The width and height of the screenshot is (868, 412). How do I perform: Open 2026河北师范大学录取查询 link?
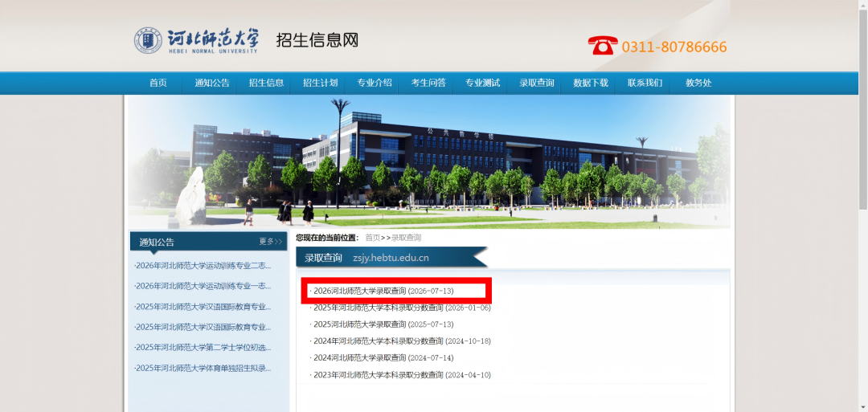point(359,291)
